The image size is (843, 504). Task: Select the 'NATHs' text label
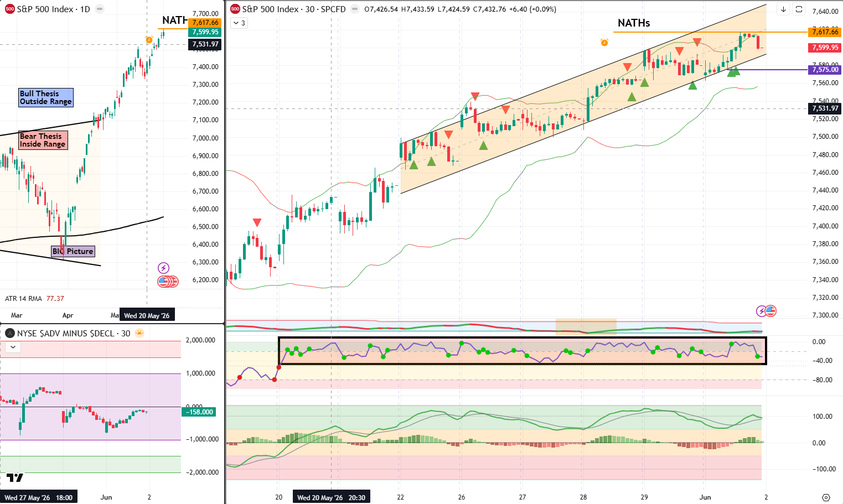[634, 23]
